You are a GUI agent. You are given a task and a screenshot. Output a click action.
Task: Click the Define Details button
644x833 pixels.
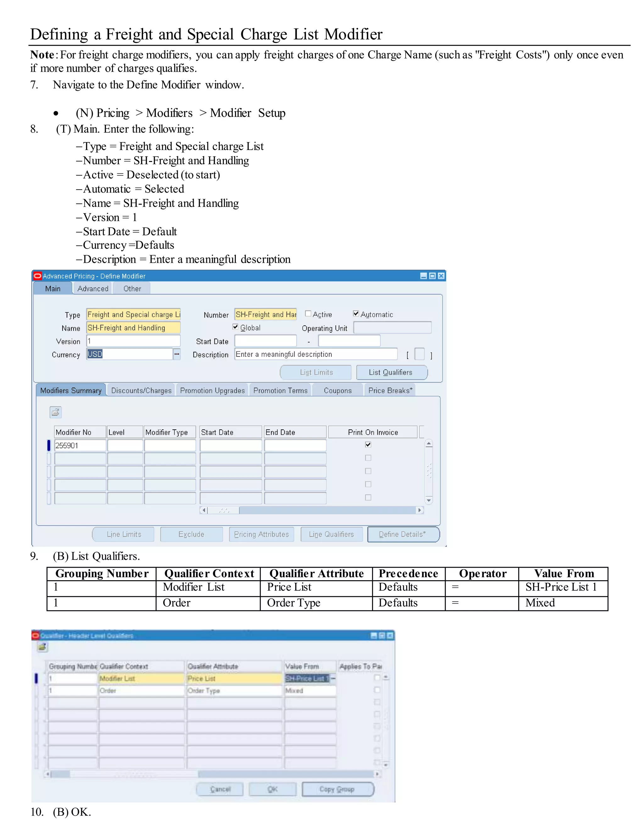pos(403,534)
